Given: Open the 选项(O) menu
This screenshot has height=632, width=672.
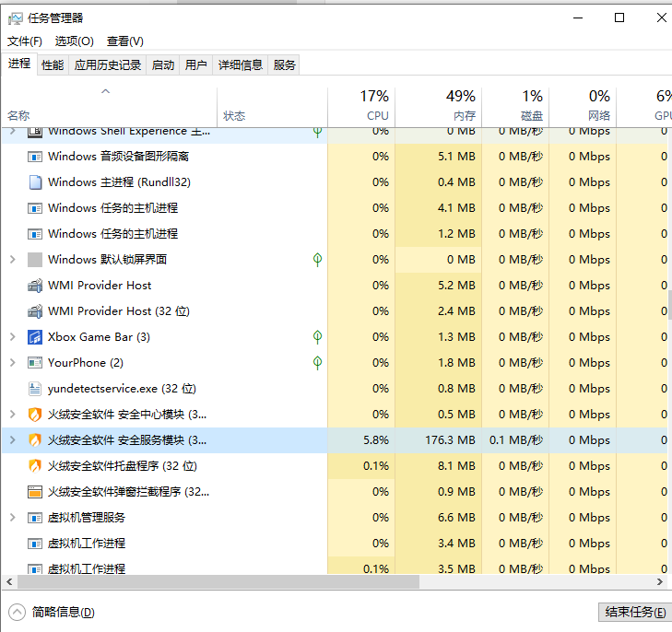Looking at the screenshot, I should click(74, 41).
